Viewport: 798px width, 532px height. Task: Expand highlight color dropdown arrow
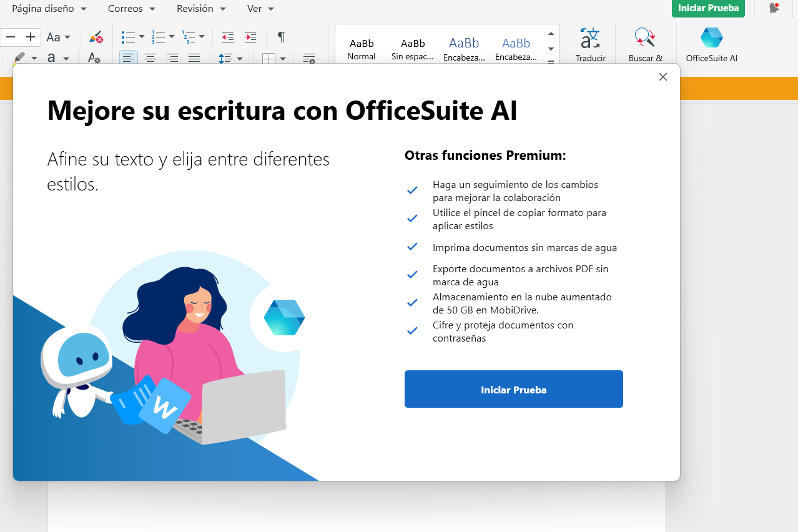pos(34,58)
